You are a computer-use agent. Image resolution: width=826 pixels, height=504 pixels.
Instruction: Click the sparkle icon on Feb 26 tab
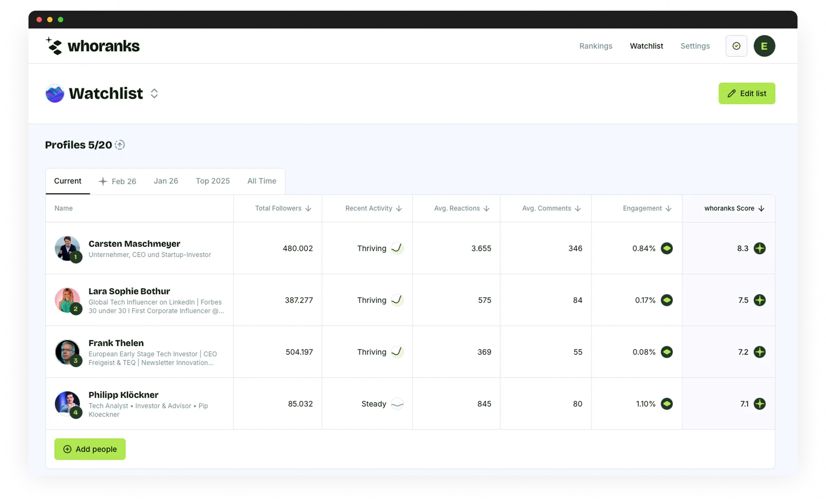[103, 181]
